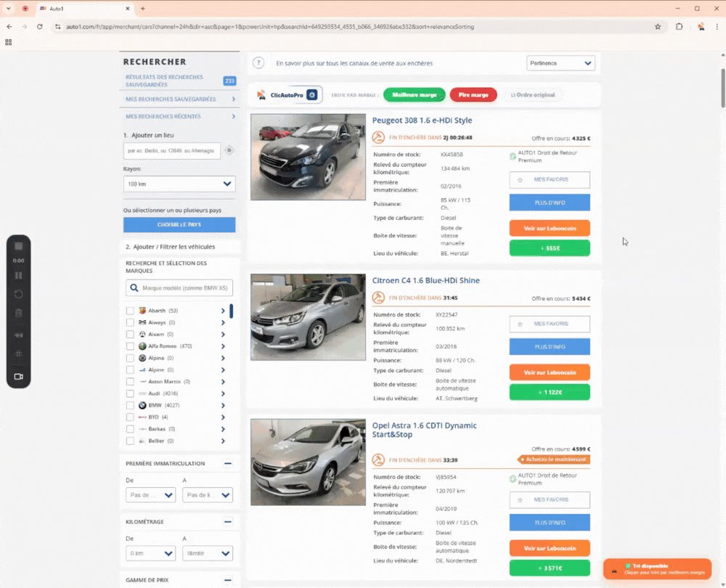Check the Aston Martin brand checkbox
726x588 pixels.
[130, 382]
